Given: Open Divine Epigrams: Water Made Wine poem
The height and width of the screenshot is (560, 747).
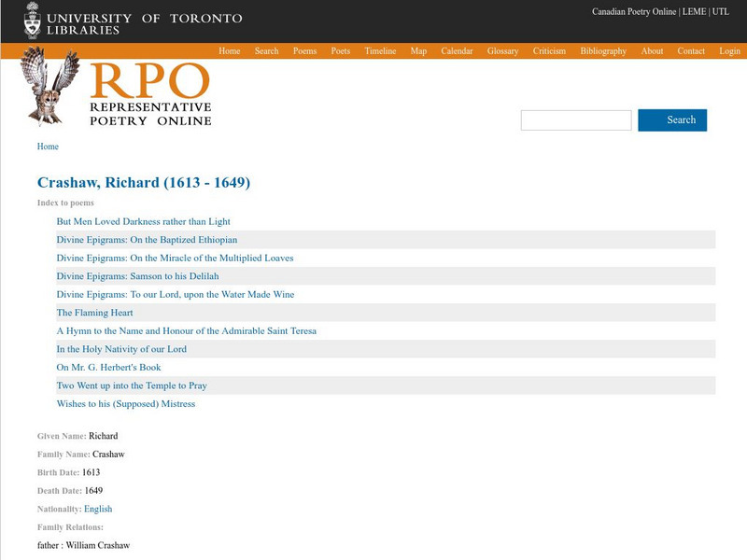Looking at the screenshot, I should point(176,294).
